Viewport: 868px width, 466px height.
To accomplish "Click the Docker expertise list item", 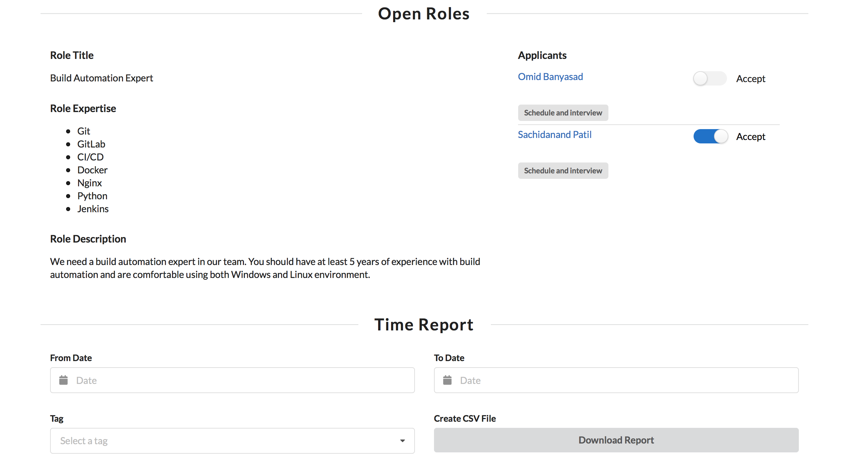I will click(x=92, y=170).
